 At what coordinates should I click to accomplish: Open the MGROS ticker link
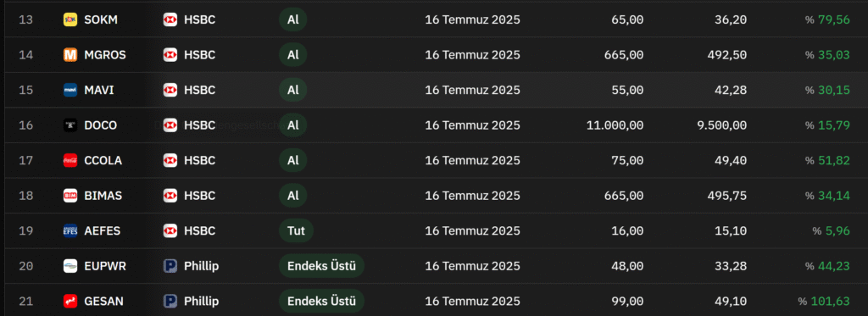(x=104, y=55)
